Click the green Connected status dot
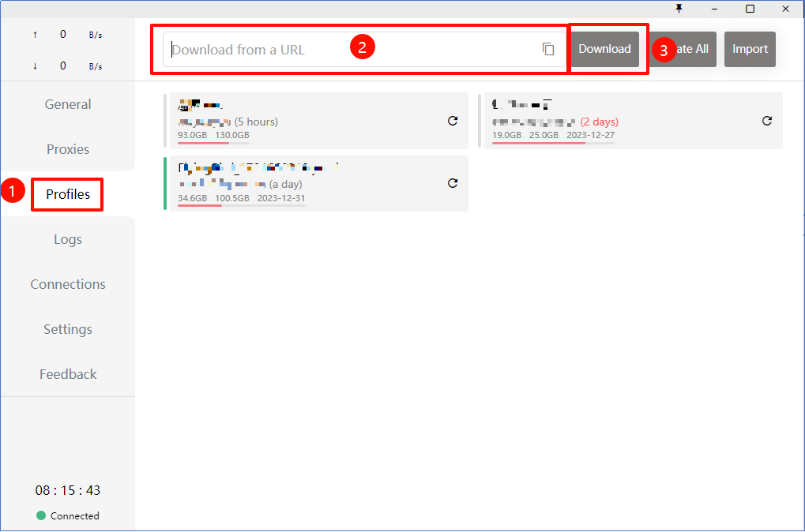 [x=41, y=515]
